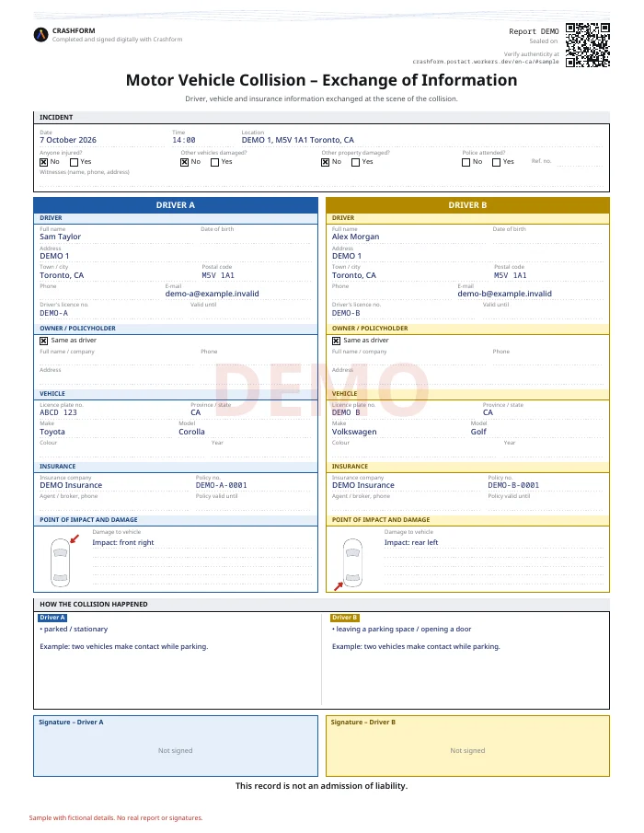Click Driver B 'Agent / broker, phone' field

[x=406, y=504]
